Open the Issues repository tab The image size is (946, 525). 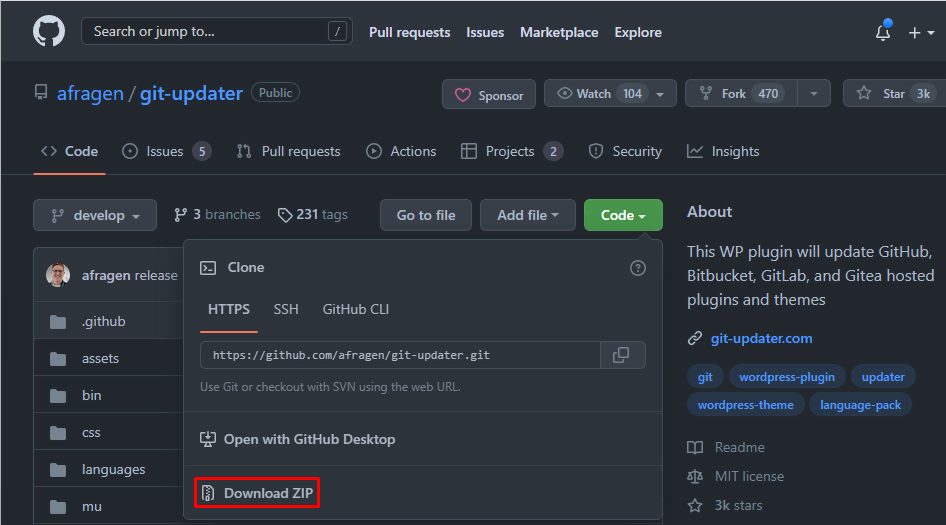(166, 151)
